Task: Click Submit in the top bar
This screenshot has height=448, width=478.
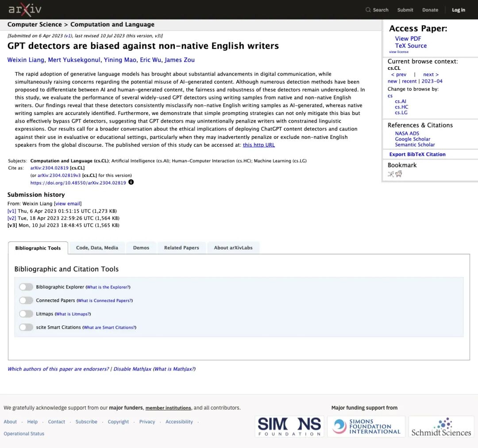Action: tap(405, 10)
